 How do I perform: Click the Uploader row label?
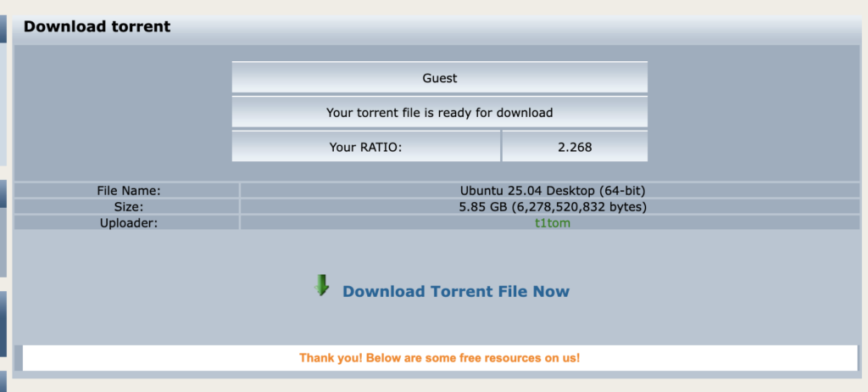[x=128, y=222]
